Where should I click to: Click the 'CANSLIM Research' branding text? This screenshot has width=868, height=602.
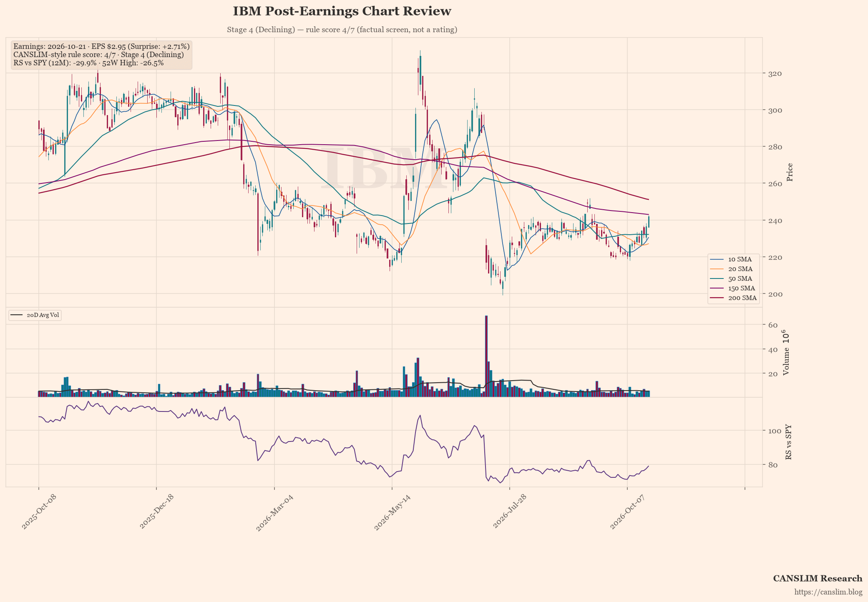pyautogui.click(x=818, y=579)
